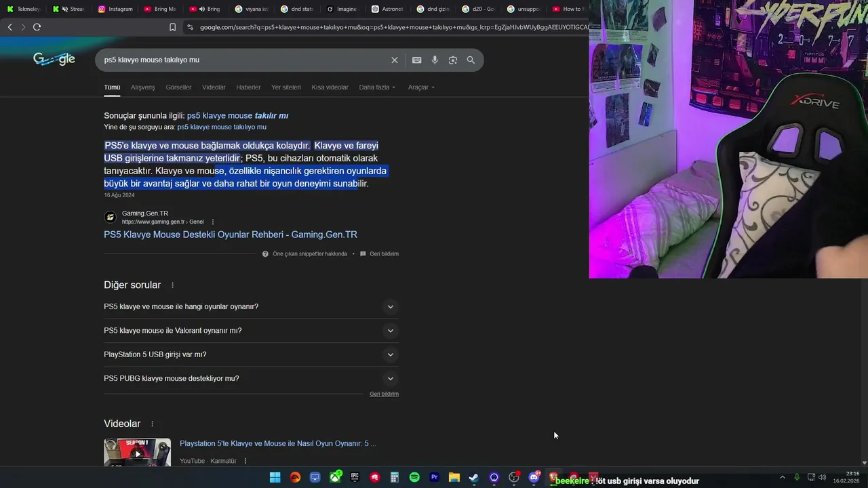Expand PlayStation 5 USB girişi var mı question

tap(251, 354)
